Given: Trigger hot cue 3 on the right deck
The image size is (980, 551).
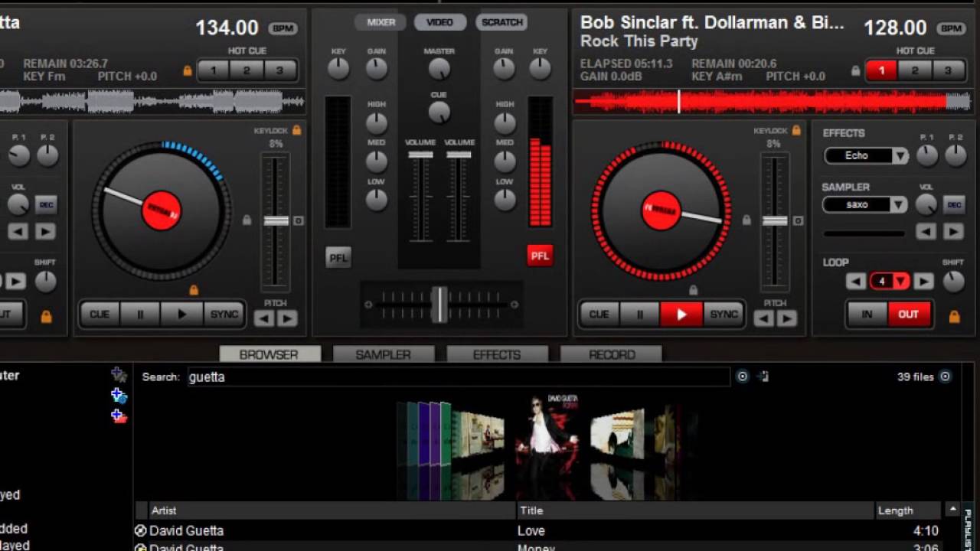Looking at the screenshot, I should 948,70.
